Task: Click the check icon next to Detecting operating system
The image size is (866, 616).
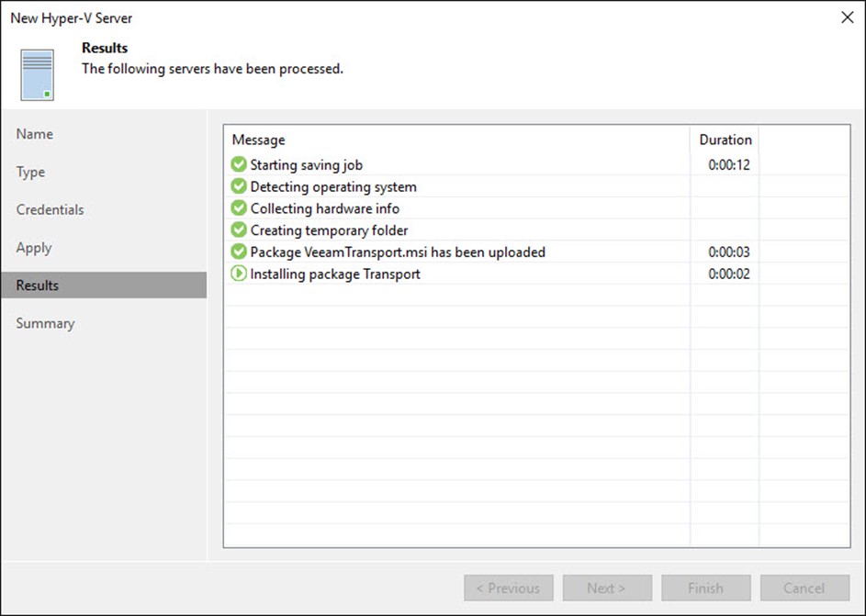Action: [x=239, y=186]
